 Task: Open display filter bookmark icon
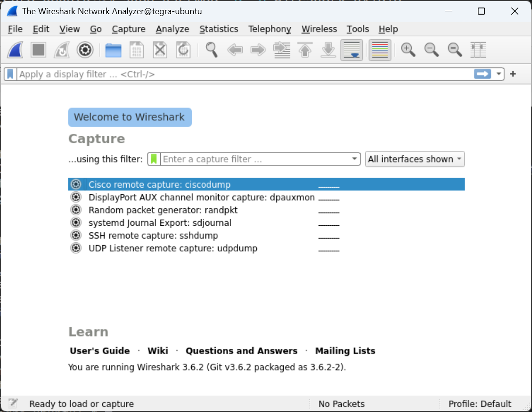tap(10, 74)
